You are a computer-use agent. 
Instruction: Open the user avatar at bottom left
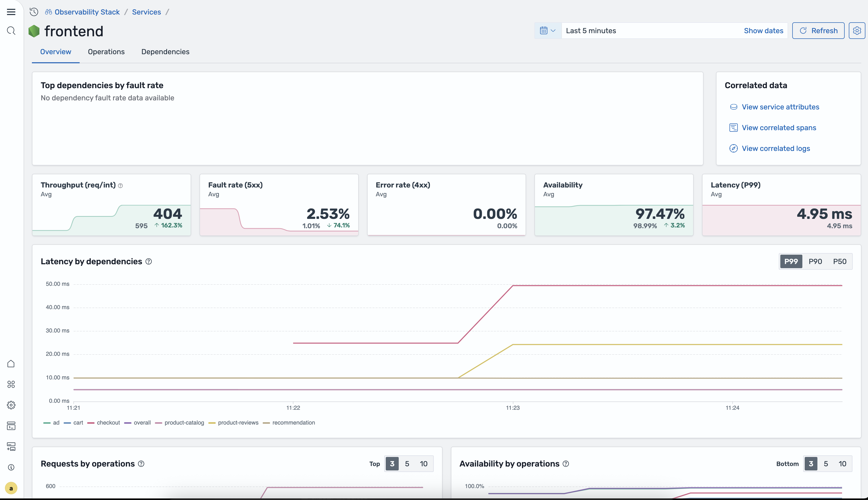tap(11, 488)
